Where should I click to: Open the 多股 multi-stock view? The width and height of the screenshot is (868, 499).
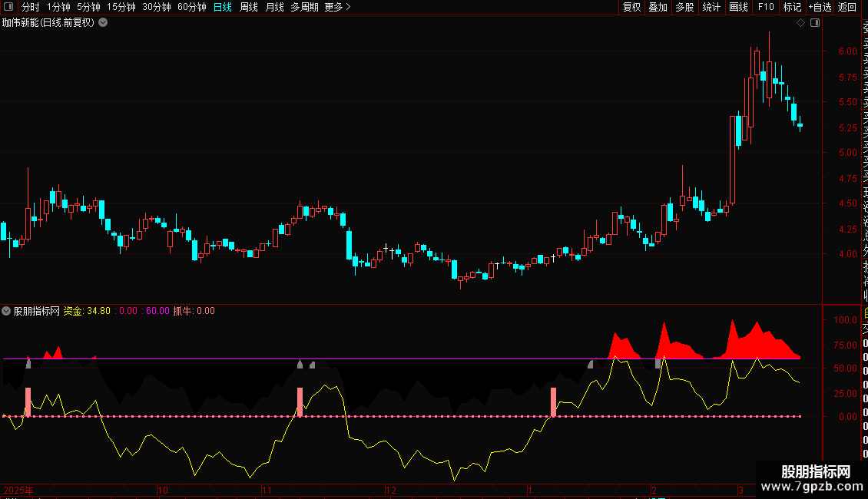684,7
